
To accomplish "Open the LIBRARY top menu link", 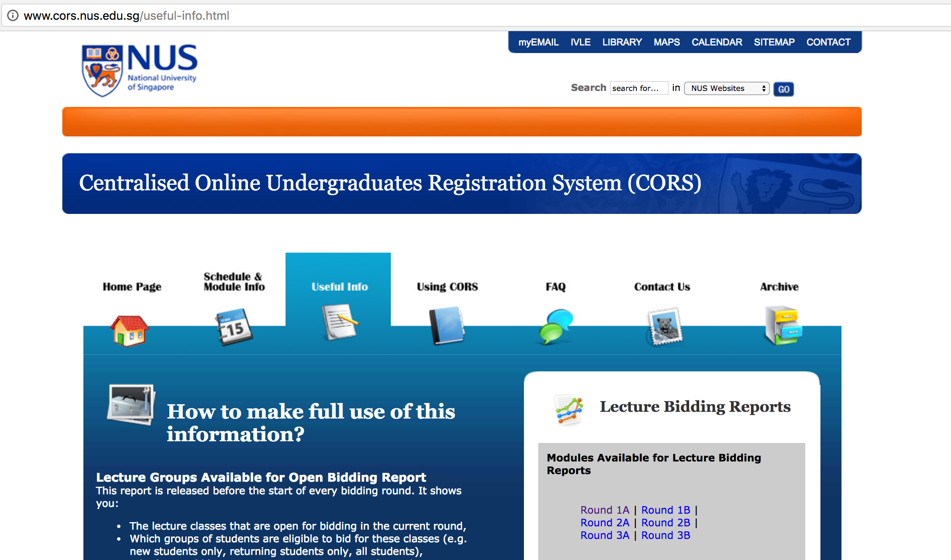I will (x=622, y=42).
